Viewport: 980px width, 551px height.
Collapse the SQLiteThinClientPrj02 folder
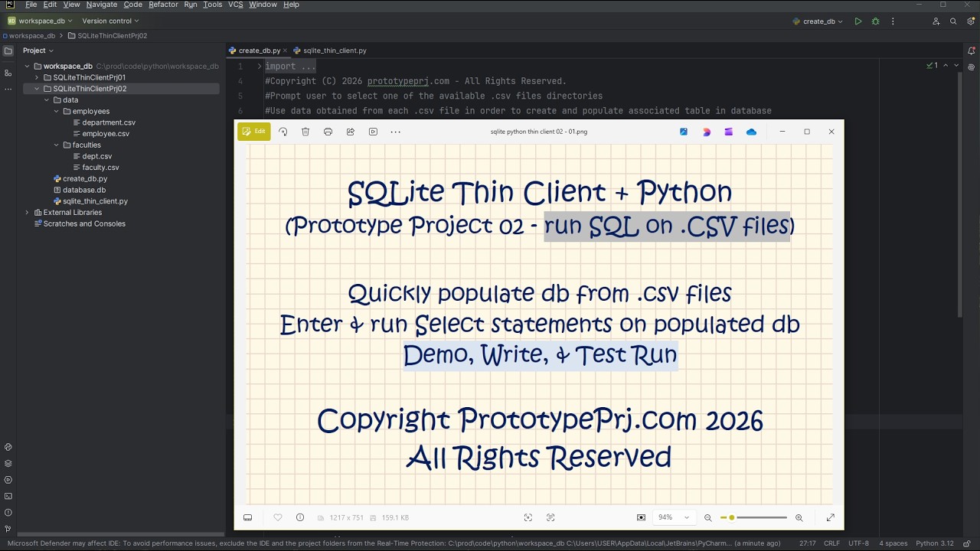(x=37, y=89)
